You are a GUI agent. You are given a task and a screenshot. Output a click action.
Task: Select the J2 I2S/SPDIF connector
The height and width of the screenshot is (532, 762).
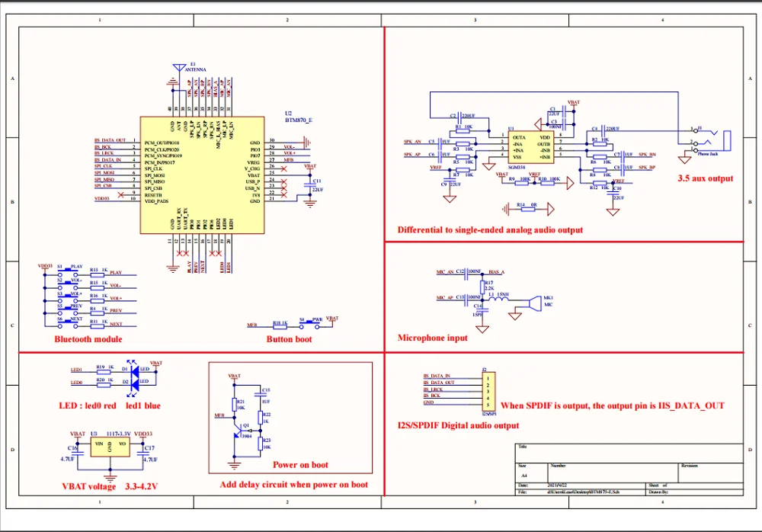pos(488,392)
